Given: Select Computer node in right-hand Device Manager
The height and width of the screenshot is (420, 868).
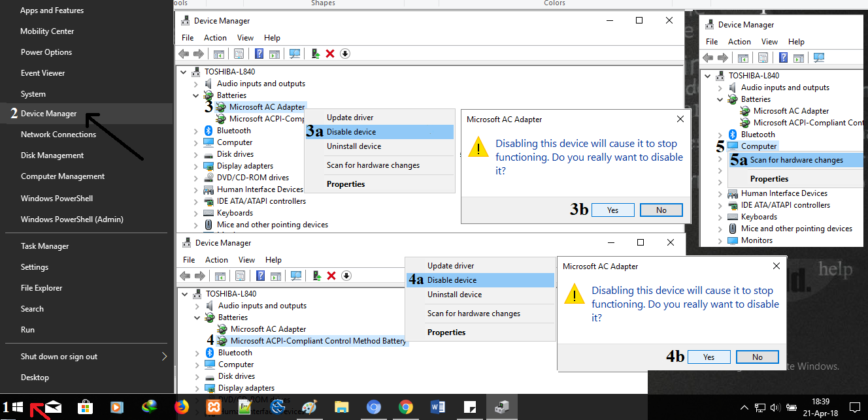Looking at the screenshot, I should point(759,146).
